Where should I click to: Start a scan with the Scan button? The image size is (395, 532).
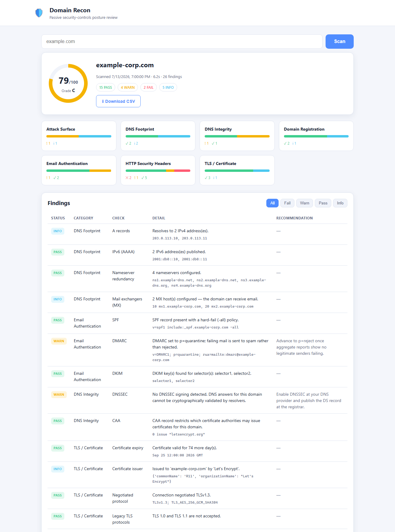tap(339, 42)
